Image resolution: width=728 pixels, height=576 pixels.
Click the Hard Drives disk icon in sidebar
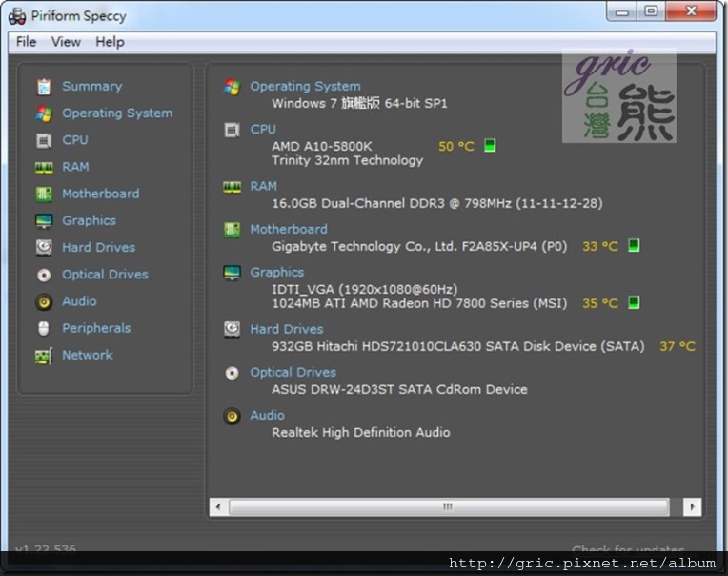pos(44,248)
